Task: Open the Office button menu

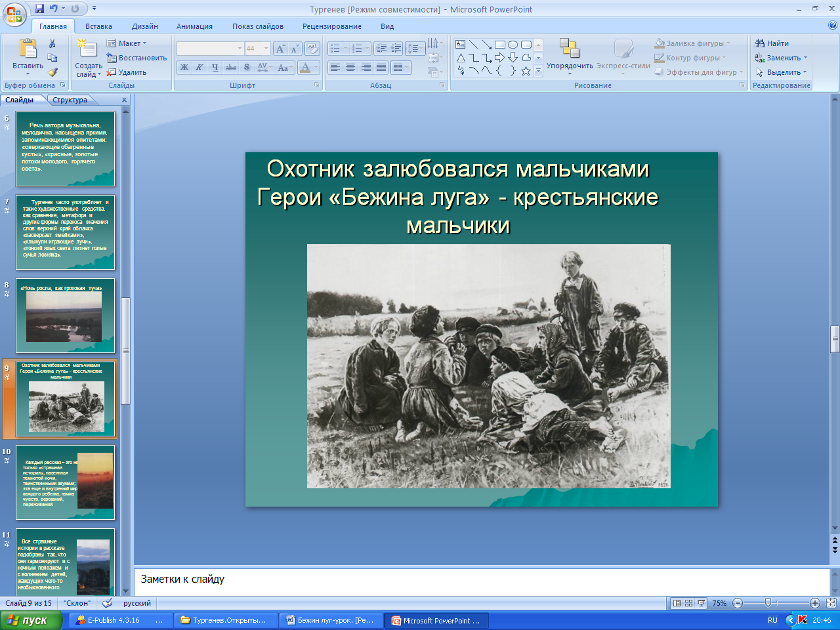Action: coord(14,14)
